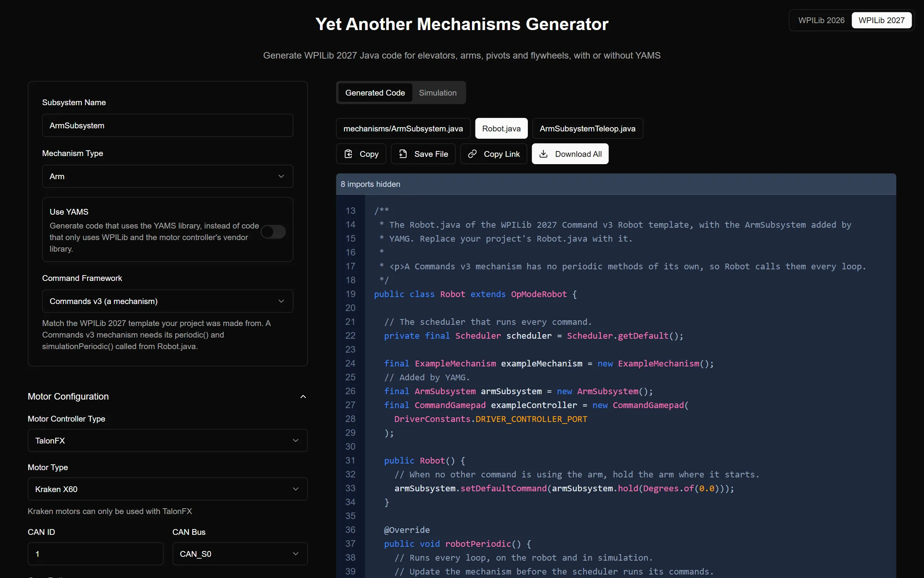924x578 pixels.
Task: Click 'Kraken motors can only be used with TalonFX' note
Action: pyautogui.click(x=110, y=511)
